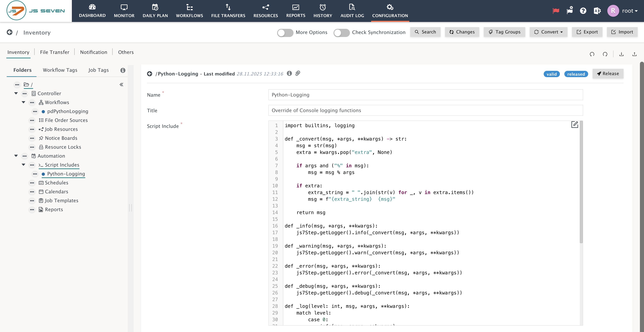Click the Release button
This screenshot has width=644, height=332.
click(x=608, y=74)
